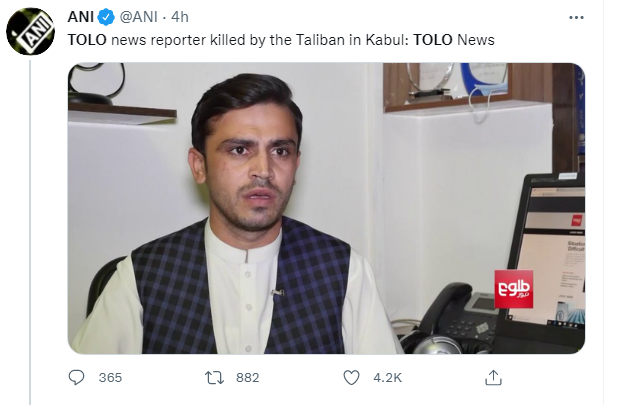619x405 pixels.
Task: Click the "TOLO News" text ending the tweet
Action: [x=454, y=40]
